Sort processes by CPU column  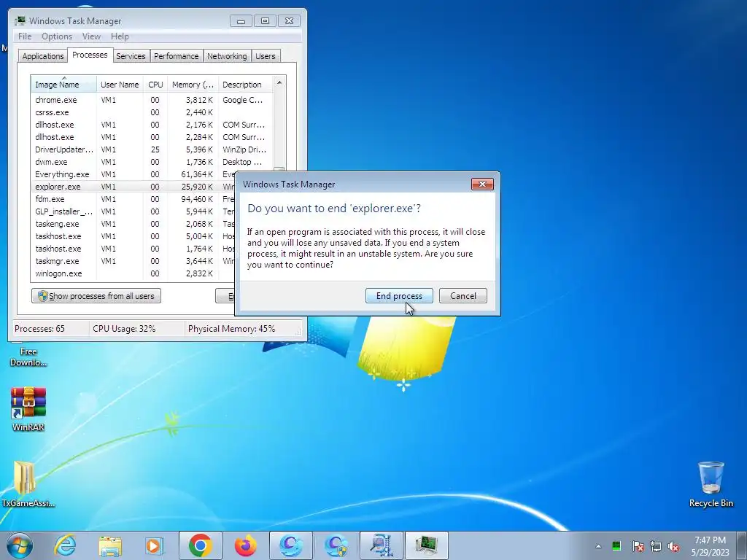[155, 85]
